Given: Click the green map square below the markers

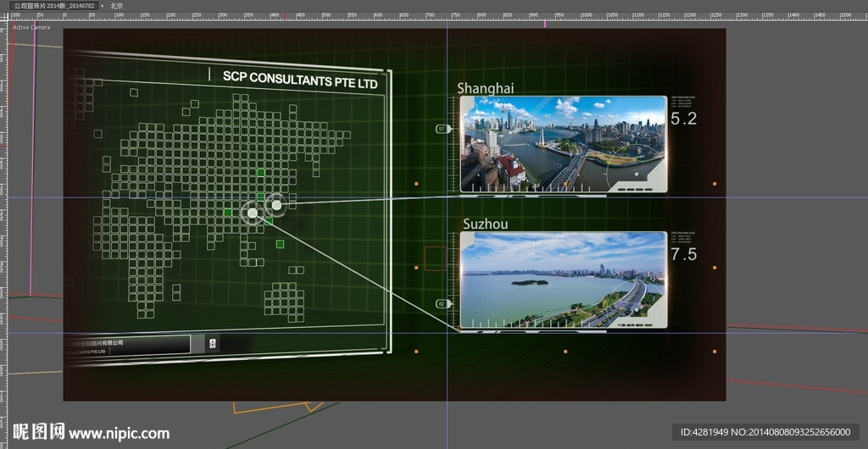Looking at the screenshot, I should [x=280, y=244].
